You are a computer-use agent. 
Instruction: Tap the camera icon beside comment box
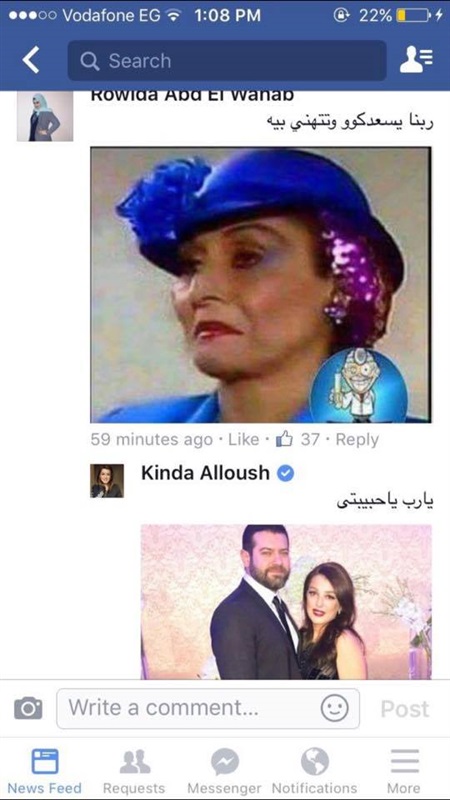pos(29,708)
